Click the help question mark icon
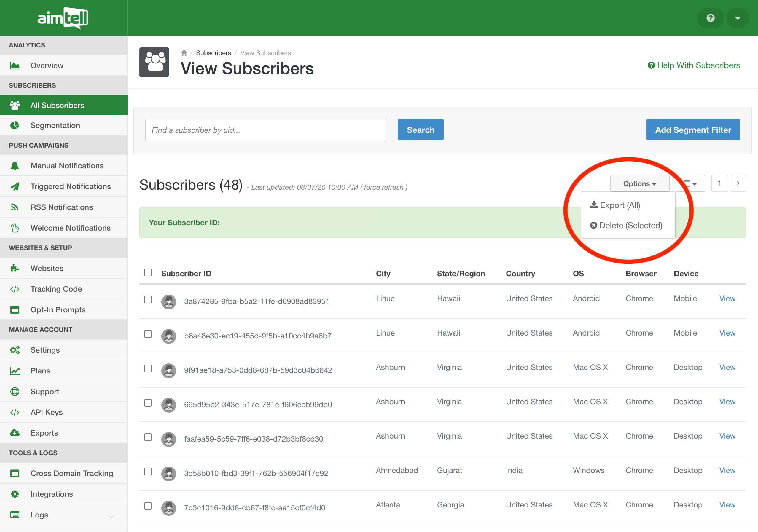Screen dimensions: 758x532 point(710,18)
